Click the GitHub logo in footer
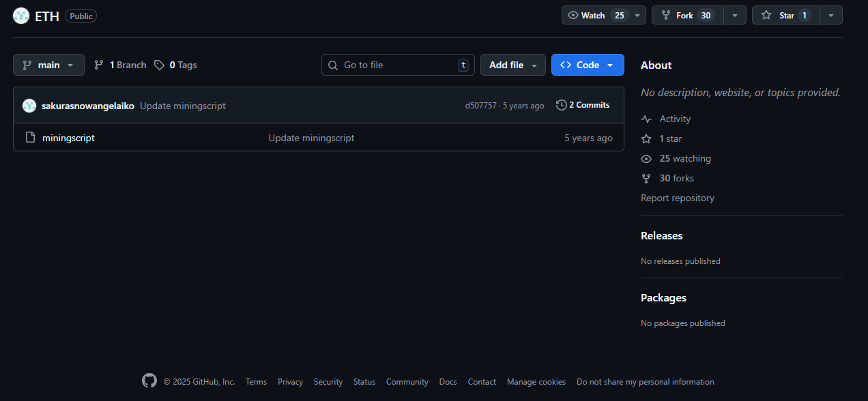 click(x=149, y=381)
